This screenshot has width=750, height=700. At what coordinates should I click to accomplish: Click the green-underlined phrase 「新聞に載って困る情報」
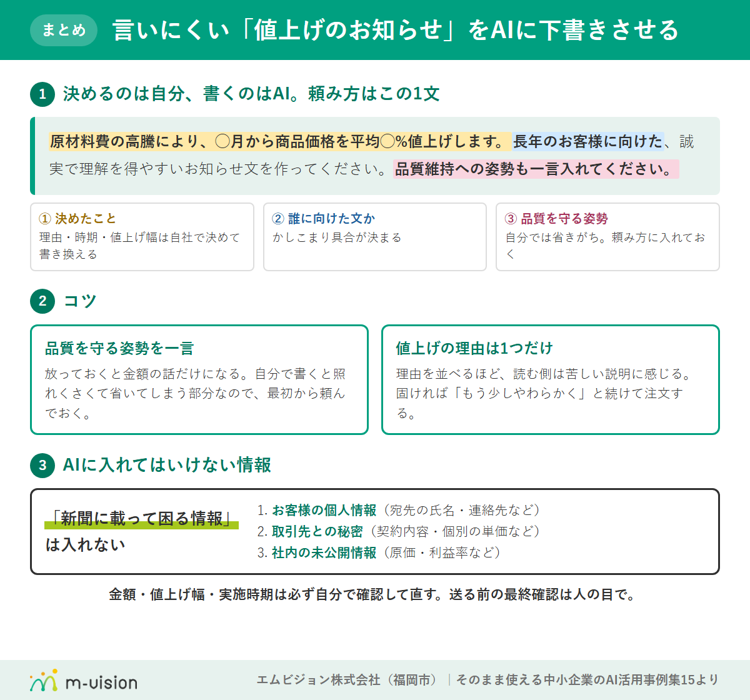click(x=142, y=518)
